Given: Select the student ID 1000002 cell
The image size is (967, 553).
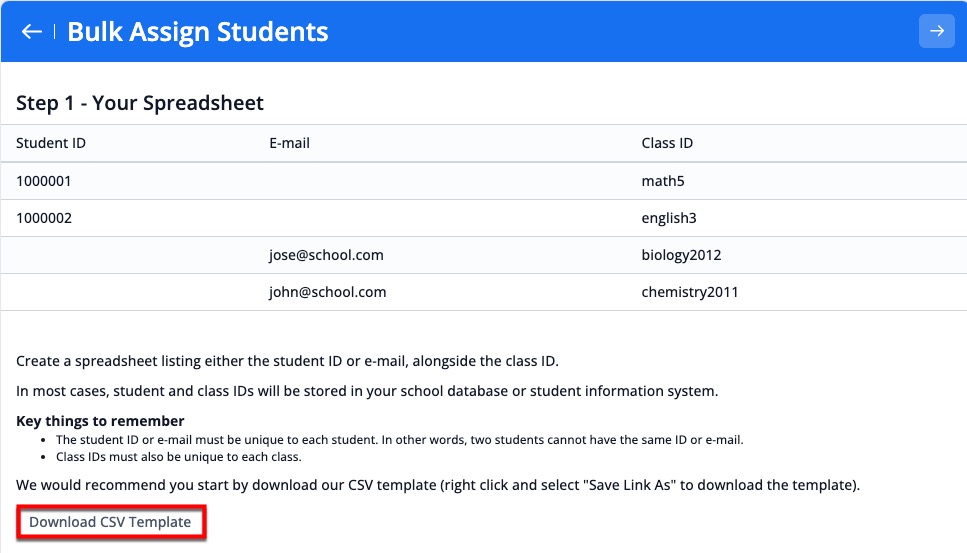Looking at the screenshot, I should (44, 218).
